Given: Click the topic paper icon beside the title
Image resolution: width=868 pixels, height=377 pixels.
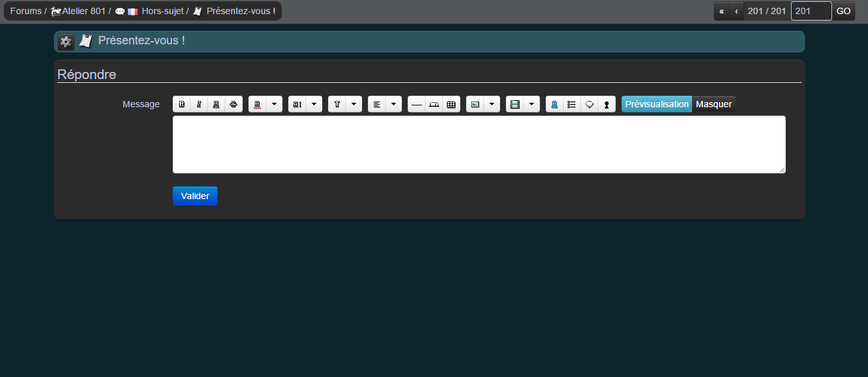Looking at the screenshot, I should click(85, 41).
